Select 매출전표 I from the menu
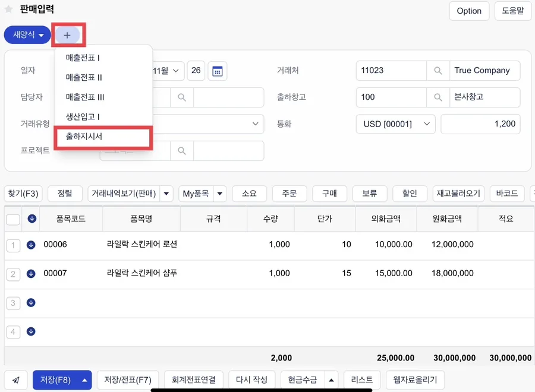This screenshot has width=535, height=392. coord(83,58)
